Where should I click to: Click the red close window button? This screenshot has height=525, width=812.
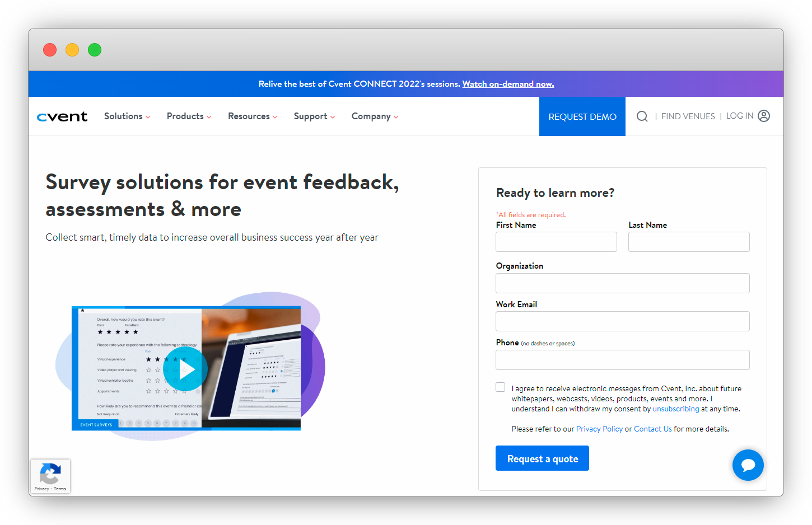pos(50,50)
